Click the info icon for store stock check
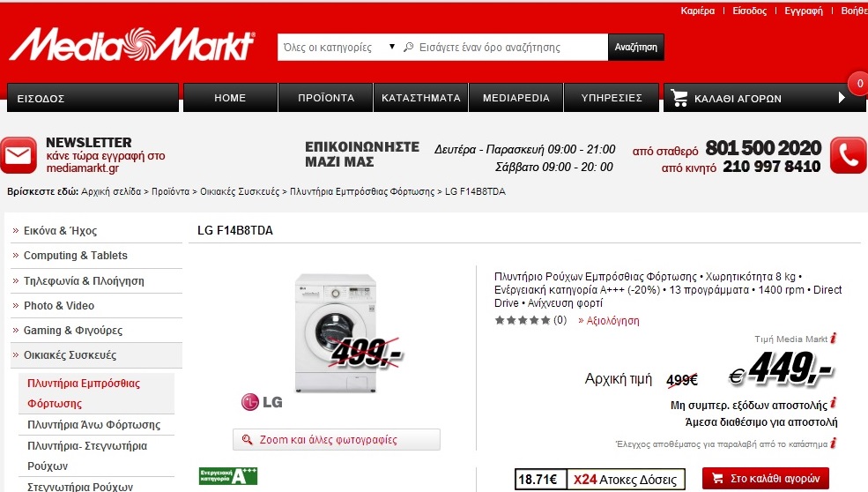 (x=833, y=443)
